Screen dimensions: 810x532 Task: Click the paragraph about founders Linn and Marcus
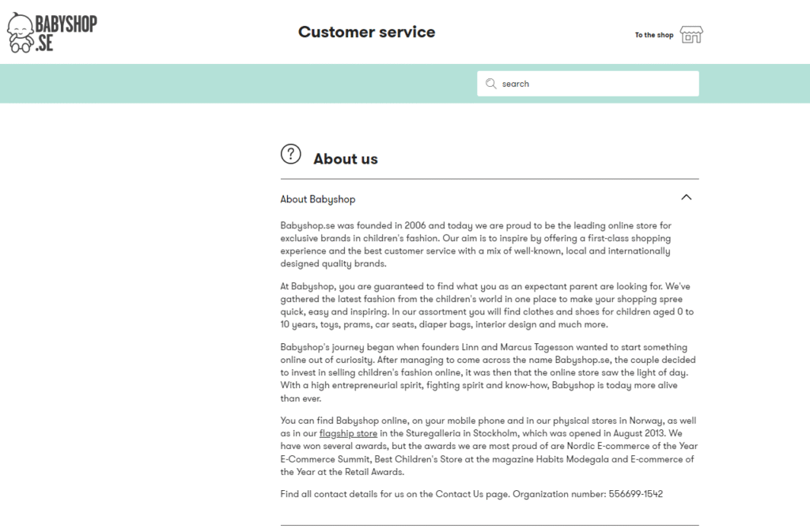pyautogui.click(x=488, y=372)
